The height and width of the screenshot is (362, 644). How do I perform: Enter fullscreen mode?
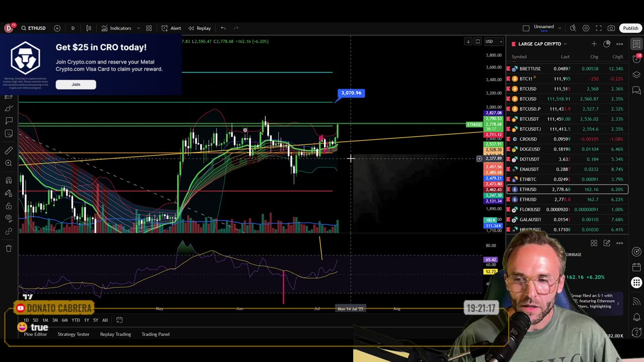point(599,28)
